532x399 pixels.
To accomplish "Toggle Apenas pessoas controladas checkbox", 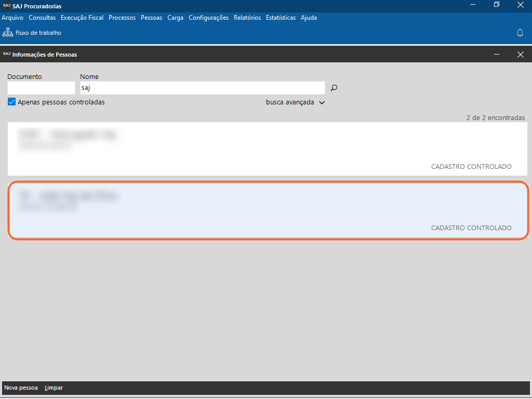I will click(12, 102).
